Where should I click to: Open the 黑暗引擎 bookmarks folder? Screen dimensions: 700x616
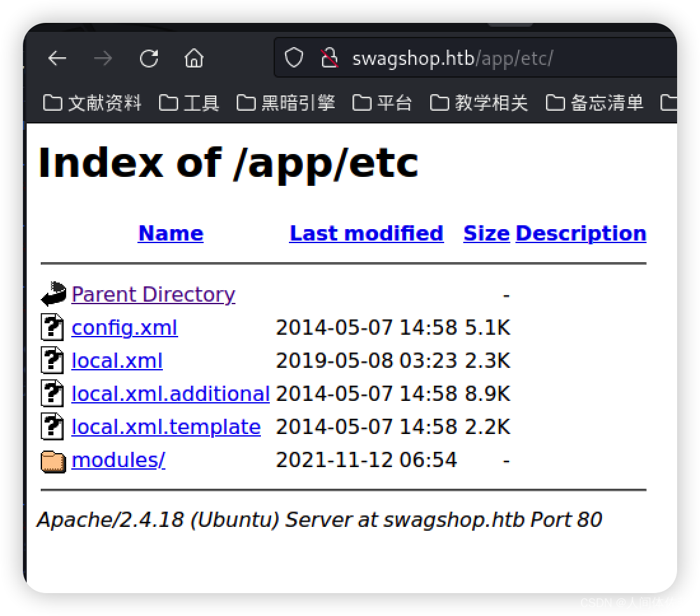click(285, 102)
